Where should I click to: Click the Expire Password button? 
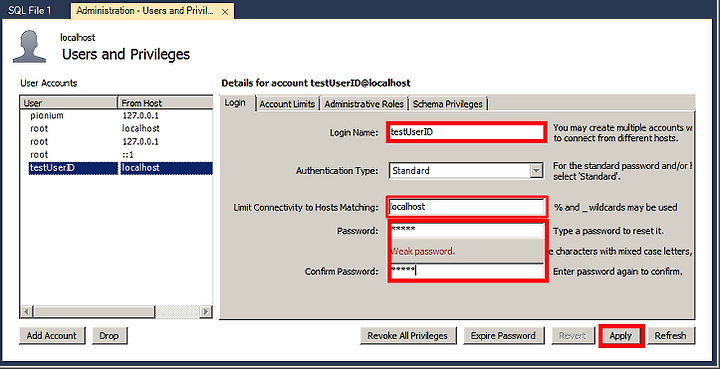pos(503,335)
